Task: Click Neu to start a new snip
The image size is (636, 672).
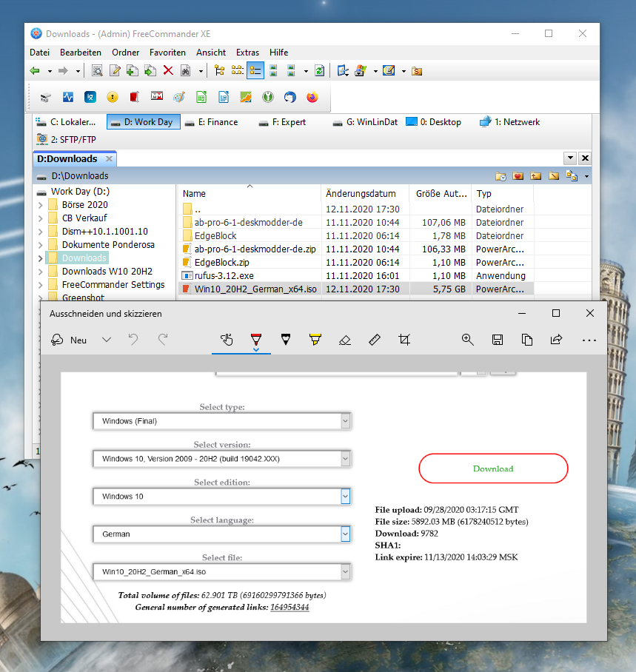Action: tap(69, 340)
